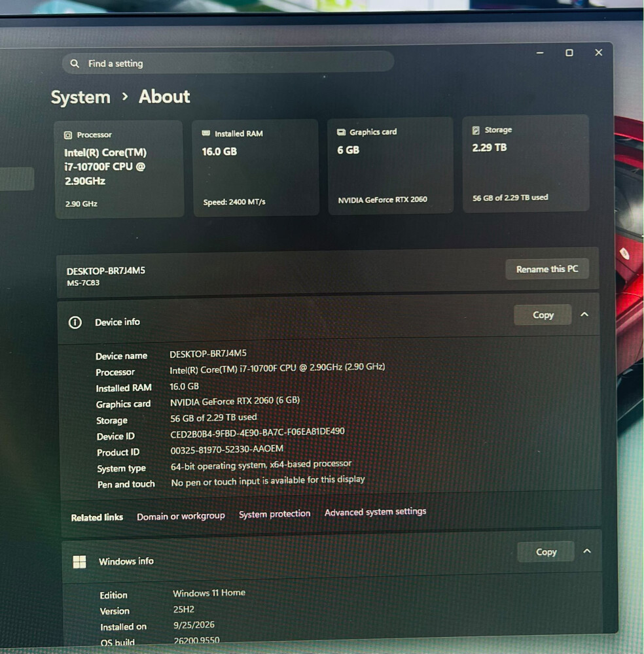This screenshot has height=654, width=644.
Task: Collapse the Windows info section
Action: [x=587, y=551]
